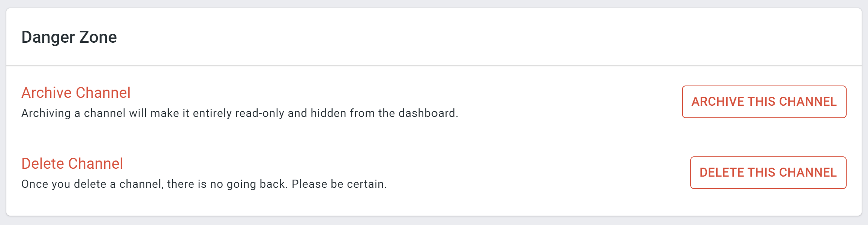
Task: Click the divider line below Danger Zone
Action: (x=434, y=66)
